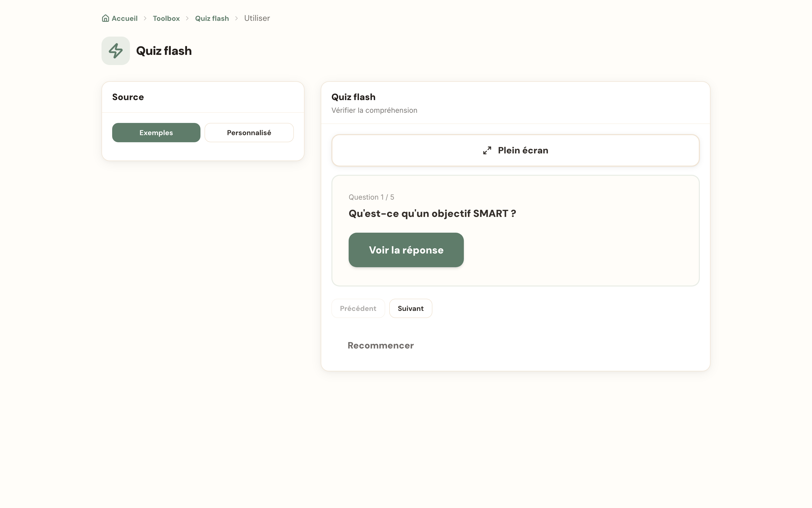Open Quiz flash breadcrumb link

point(212,18)
